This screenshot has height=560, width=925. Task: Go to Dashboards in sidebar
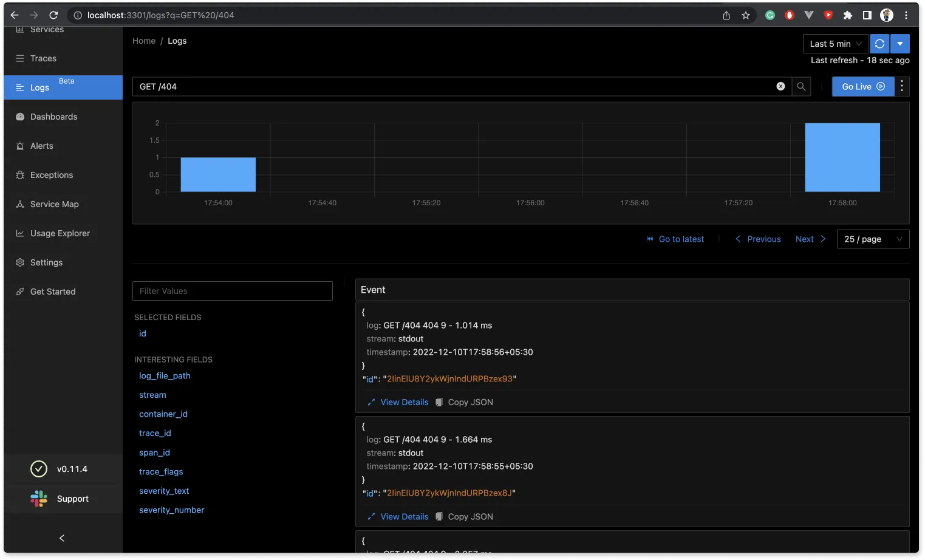pos(63,117)
